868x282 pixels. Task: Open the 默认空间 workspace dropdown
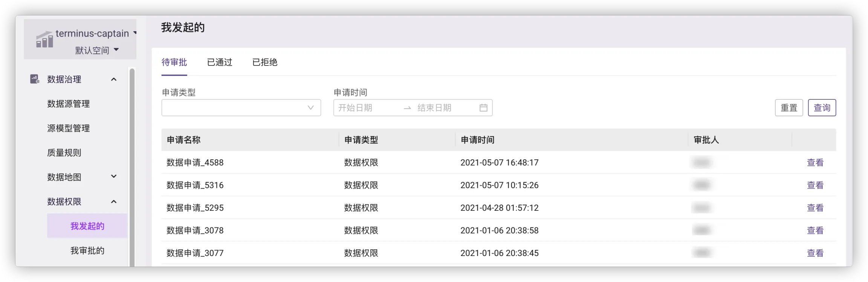116,50
